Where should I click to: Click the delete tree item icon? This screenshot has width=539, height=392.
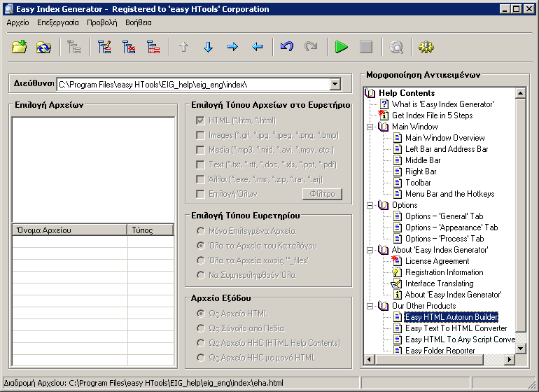point(129,47)
